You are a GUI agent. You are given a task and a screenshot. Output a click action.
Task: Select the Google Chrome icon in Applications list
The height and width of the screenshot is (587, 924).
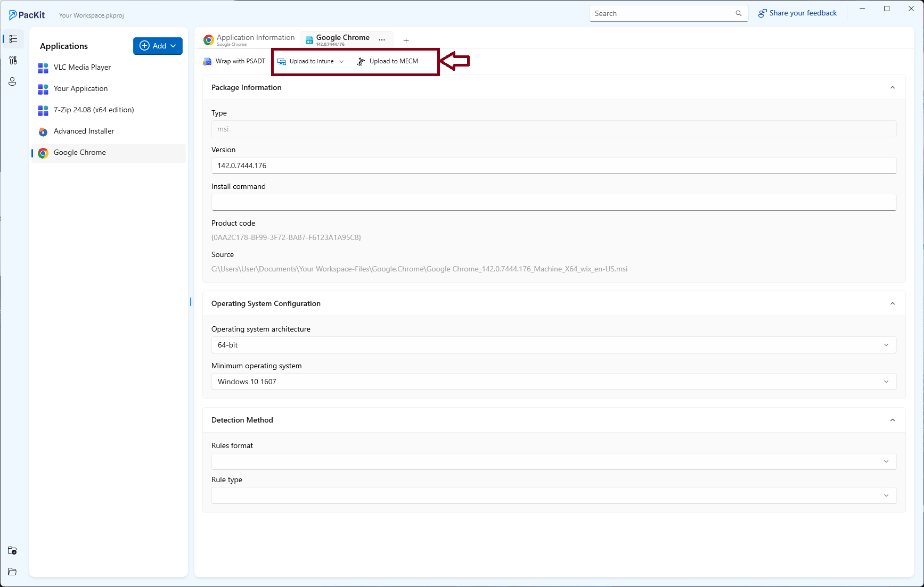coord(43,153)
